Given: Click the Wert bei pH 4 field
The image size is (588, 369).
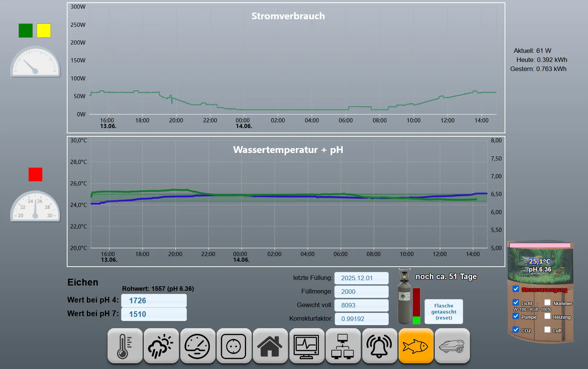Looking at the screenshot, I should tap(154, 301).
